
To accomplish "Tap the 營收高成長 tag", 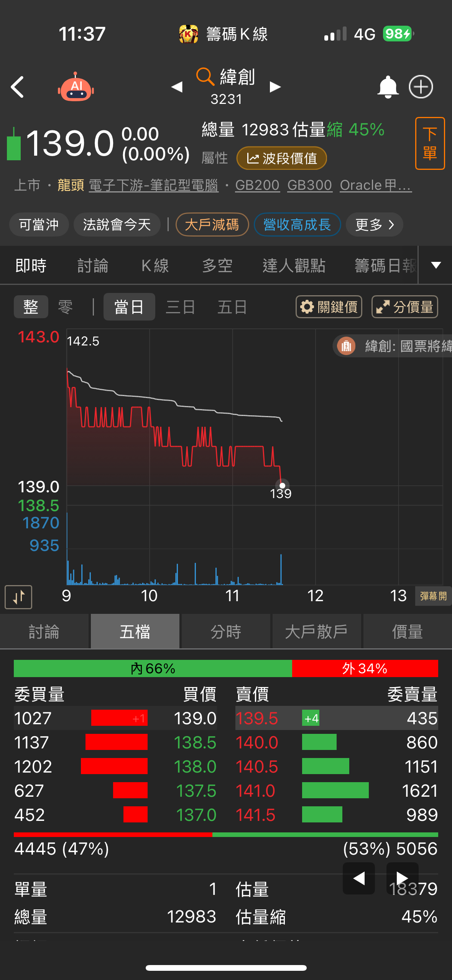I will point(297,225).
